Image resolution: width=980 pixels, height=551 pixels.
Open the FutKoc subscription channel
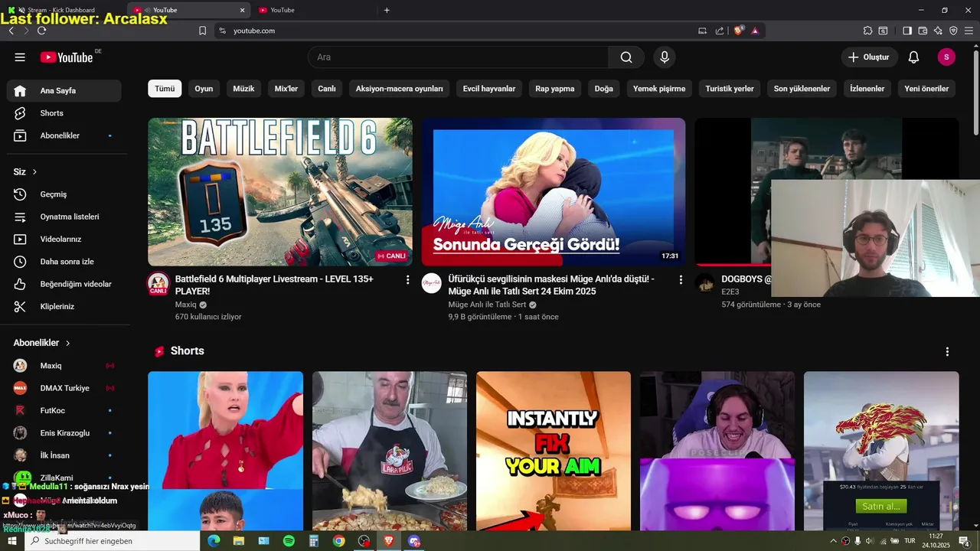(x=64, y=410)
